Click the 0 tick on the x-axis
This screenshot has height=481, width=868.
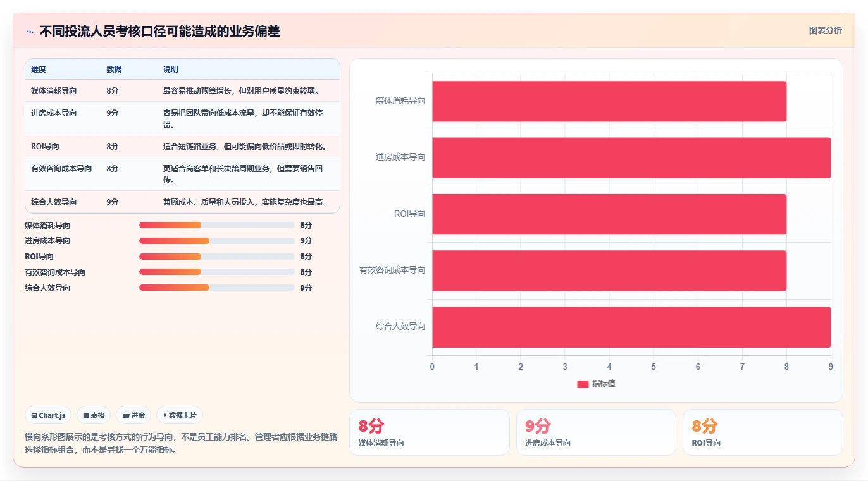432,367
